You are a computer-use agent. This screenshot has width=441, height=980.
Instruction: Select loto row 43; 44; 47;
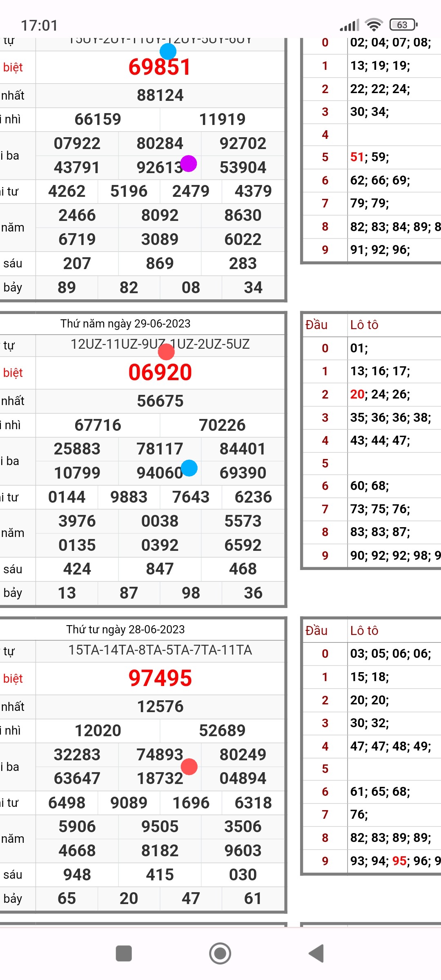[x=380, y=441]
